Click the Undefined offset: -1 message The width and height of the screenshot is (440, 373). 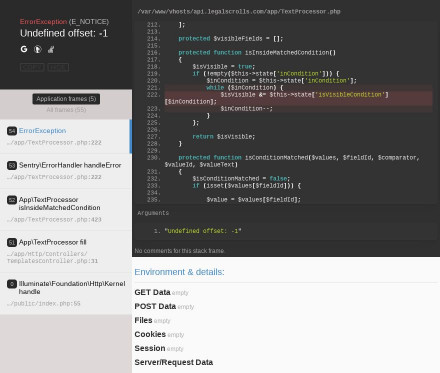64,33
